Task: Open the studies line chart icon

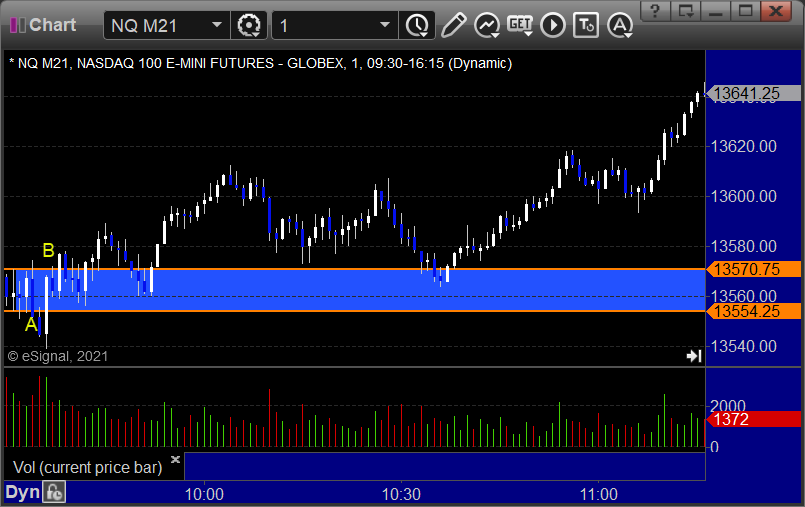Action: [487, 25]
